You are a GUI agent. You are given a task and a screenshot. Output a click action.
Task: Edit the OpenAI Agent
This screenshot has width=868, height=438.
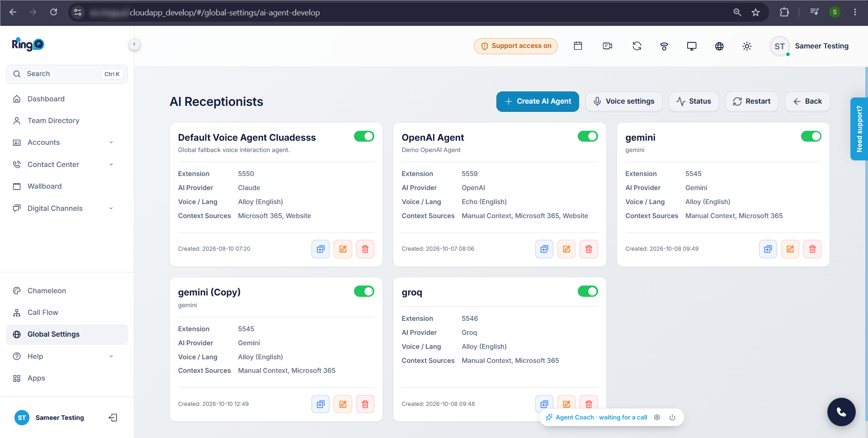point(566,249)
